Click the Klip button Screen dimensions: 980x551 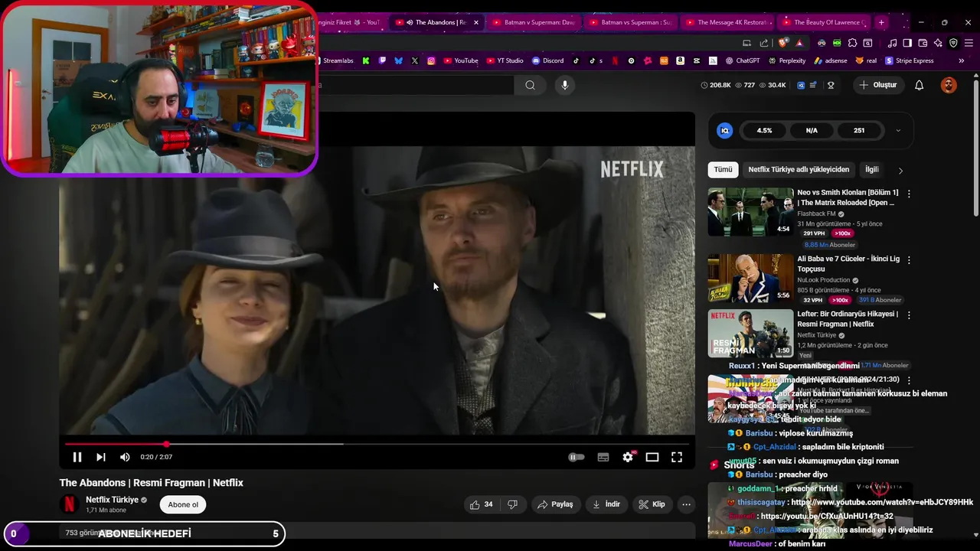(x=652, y=504)
